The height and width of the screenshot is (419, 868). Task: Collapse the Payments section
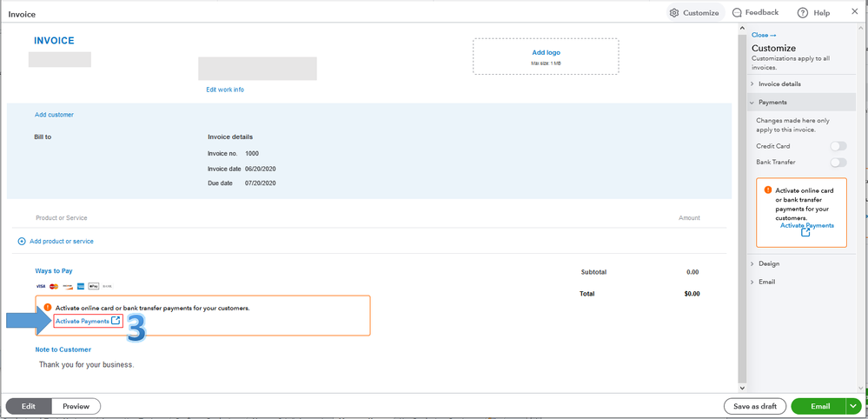[x=772, y=103]
